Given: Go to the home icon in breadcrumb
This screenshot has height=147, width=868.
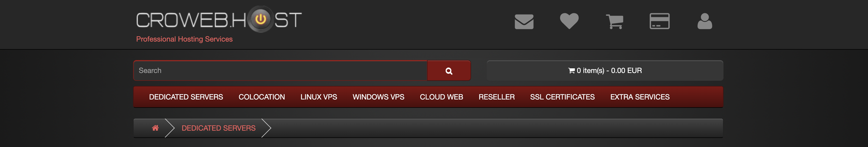Looking at the screenshot, I should (x=155, y=128).
